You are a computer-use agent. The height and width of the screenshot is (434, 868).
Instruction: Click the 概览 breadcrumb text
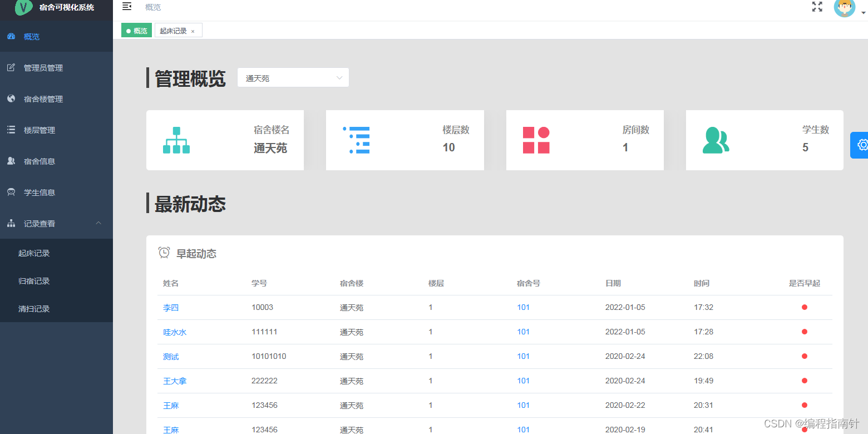[x=153, y=7]
